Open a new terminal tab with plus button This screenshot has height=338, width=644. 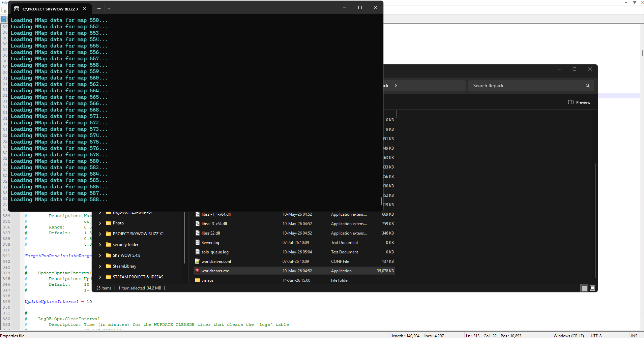pyautogui.click(x=99, y=9)
